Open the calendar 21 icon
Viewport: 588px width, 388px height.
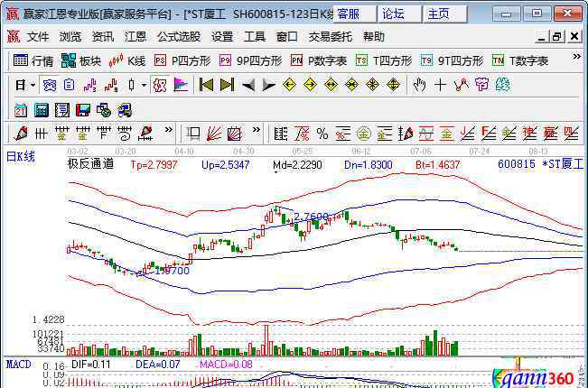point(21,110)
